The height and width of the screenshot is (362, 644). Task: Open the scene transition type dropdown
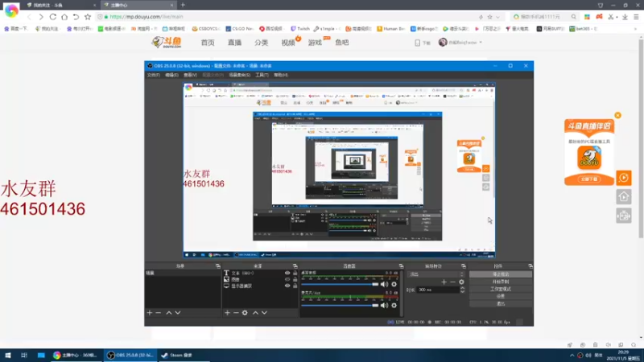point(436,274)
